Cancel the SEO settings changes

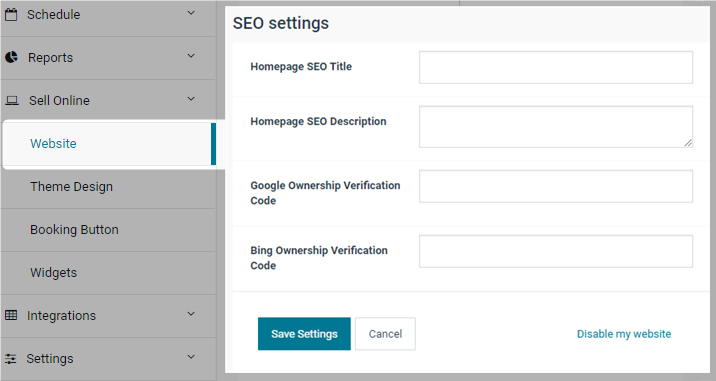click(x=385, y=334)
